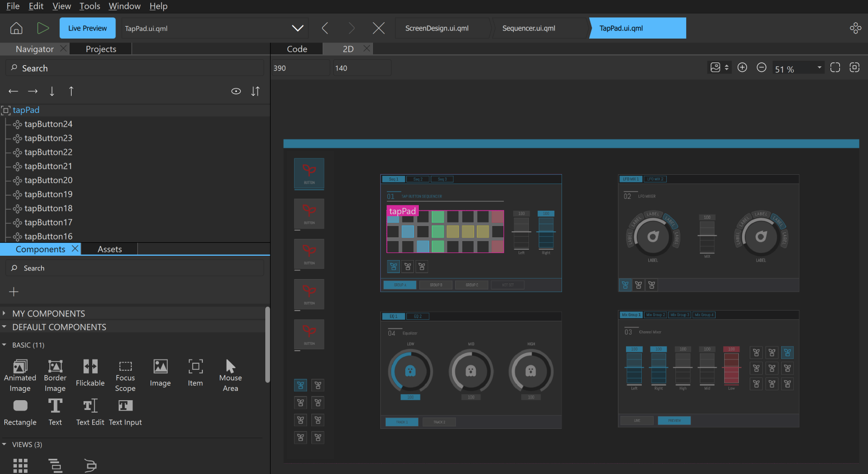Select tapButton21 in the Navigator tree
The width and height of the screenshot is (868, 474).
[48, 166]
